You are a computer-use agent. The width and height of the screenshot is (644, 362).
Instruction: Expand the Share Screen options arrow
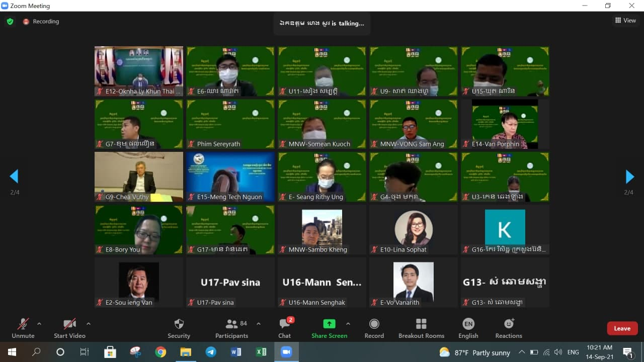348,324
